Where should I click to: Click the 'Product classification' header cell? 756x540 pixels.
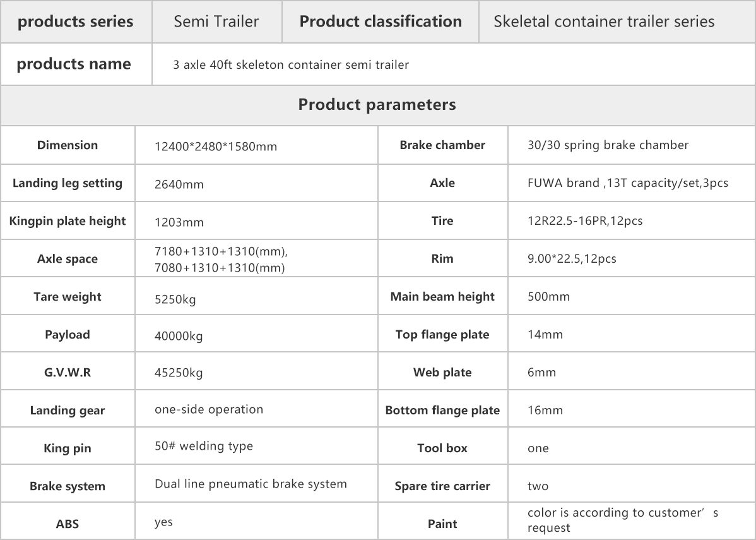[x=381, y=21]
